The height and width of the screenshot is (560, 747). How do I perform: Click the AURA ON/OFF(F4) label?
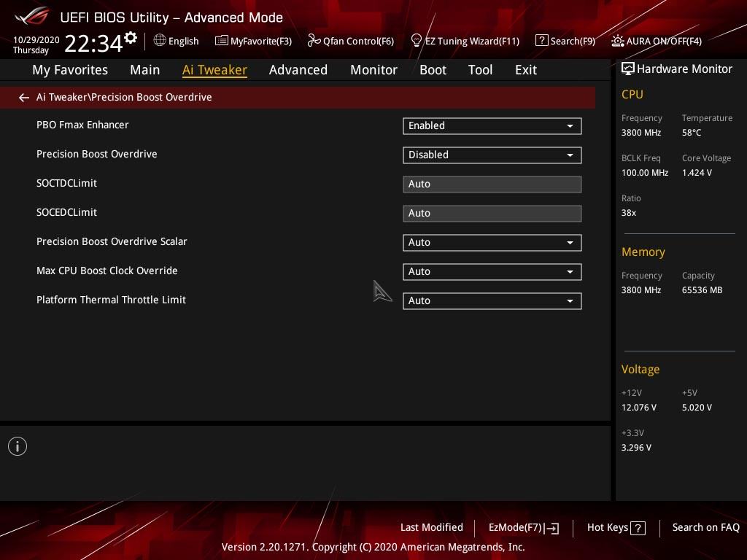pyautogui.click(x=664, y=41)
